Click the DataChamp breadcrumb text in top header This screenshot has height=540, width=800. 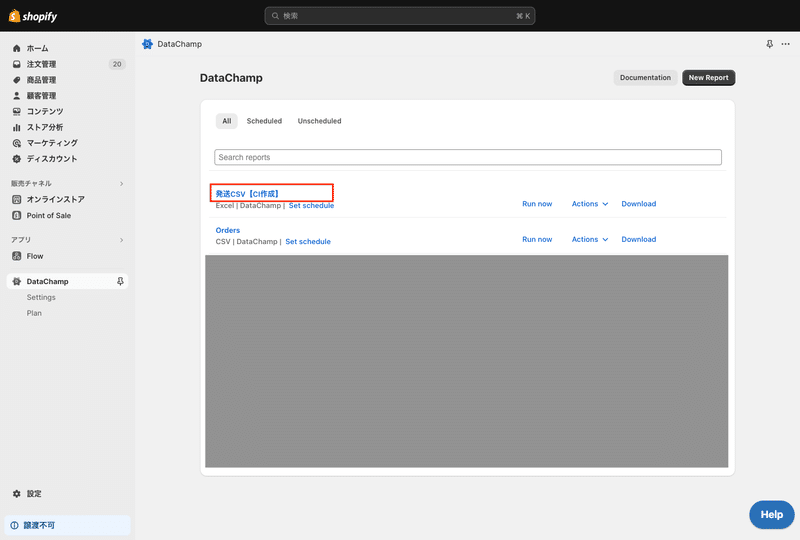180,44
